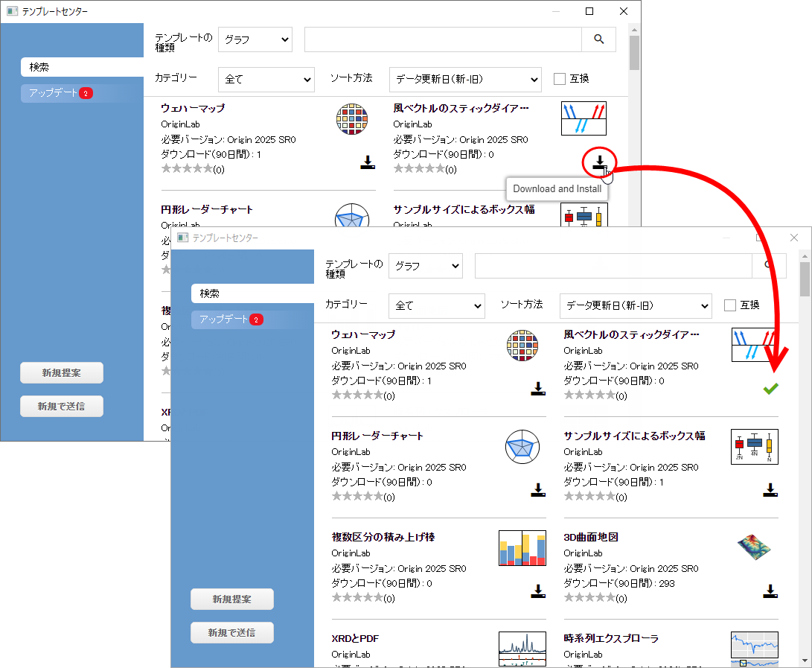Open 時系列エクスプローラ title
The height and width of the screenshot is (668, 812).
pyautogui.click(x=611, y=638)
